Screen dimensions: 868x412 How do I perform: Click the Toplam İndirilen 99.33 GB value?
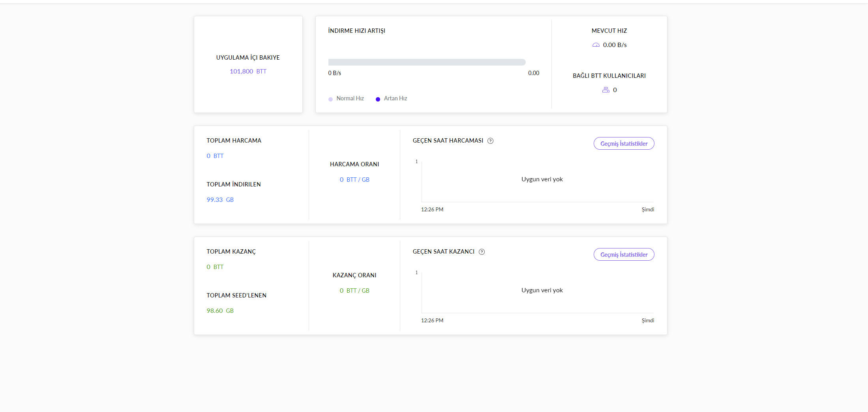click(x=220, y=200)
